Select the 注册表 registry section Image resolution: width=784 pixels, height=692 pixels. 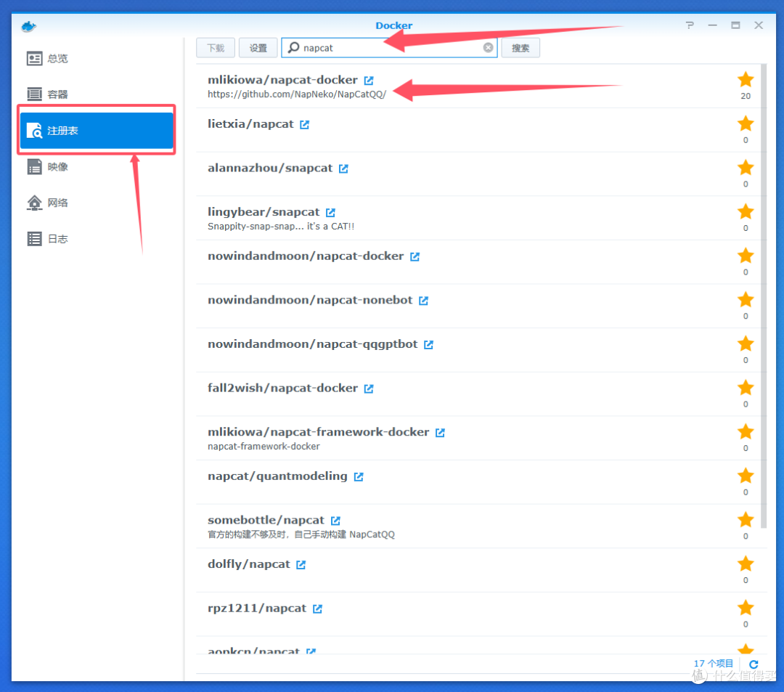(97, 131)
